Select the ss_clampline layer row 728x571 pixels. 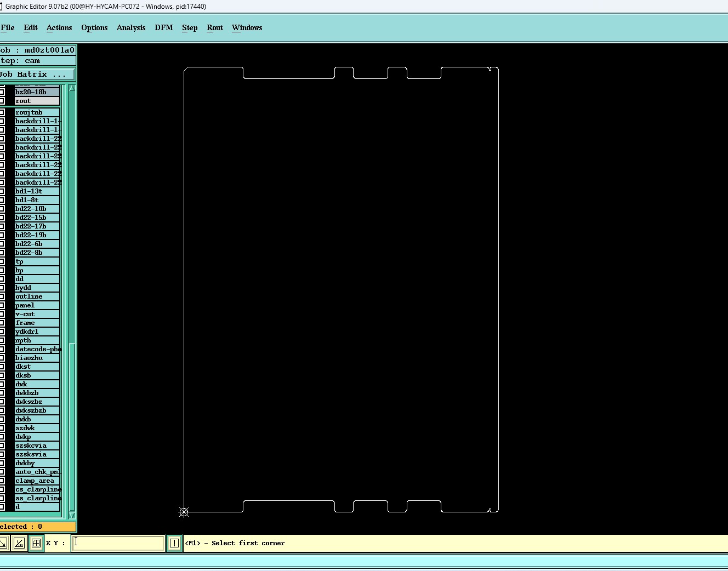tap(37, 498)
